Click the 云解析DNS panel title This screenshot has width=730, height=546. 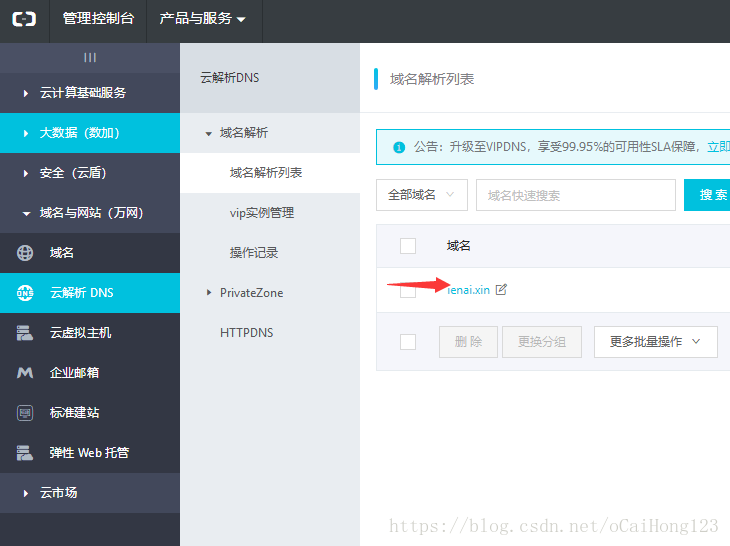230,78
